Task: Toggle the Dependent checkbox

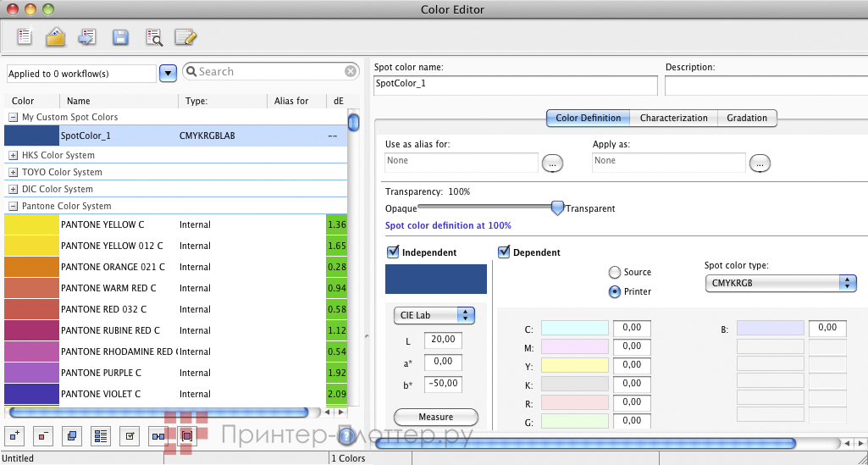Action: pos(504,252)
